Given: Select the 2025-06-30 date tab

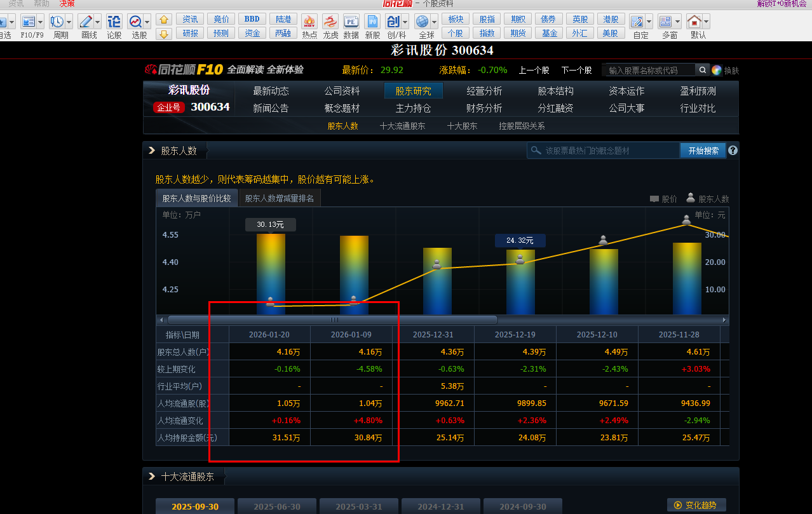Looking at the screenshot, I should [x=277, y=506].
